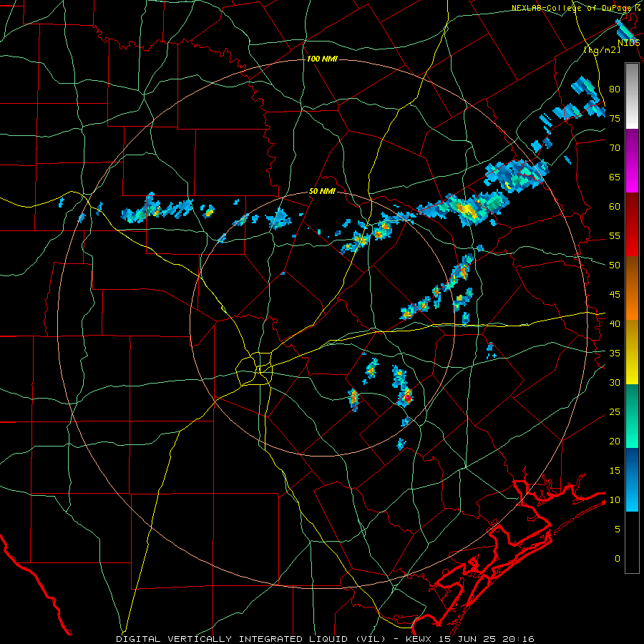The image size is (644, 644).
Task: Select the blue segment of the color scale
Action: tap(632, 479)
